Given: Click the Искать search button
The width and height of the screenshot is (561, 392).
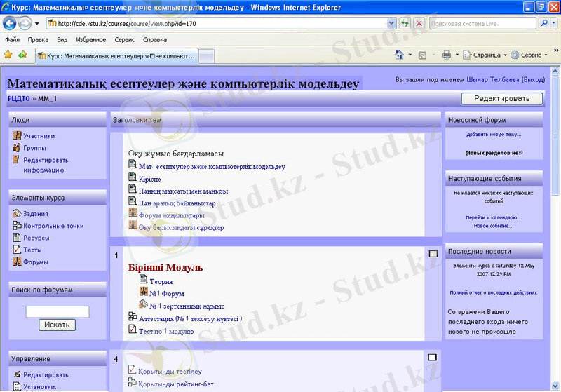Looking at the screenshot, I should [57, 325].
